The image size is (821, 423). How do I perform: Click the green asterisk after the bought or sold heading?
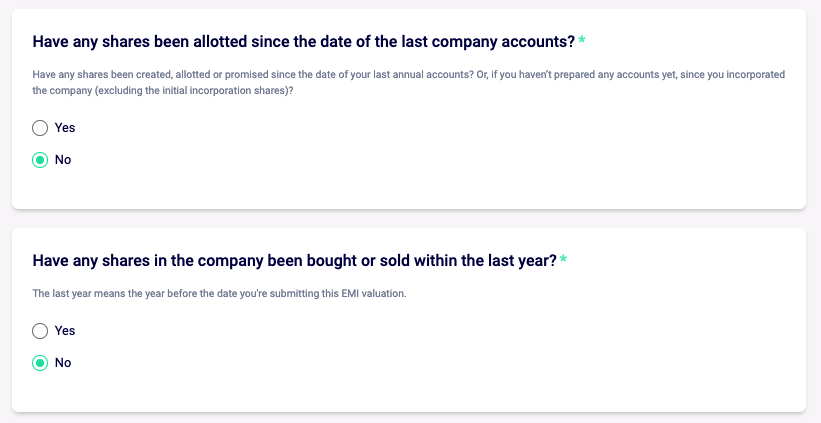[563, 260]
